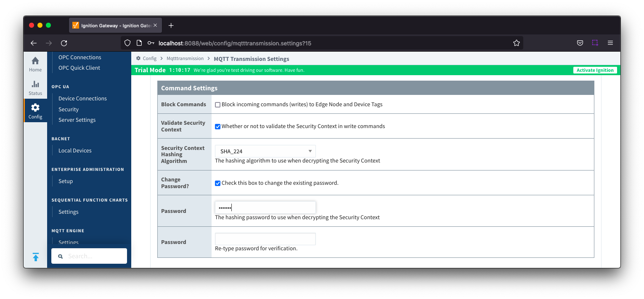Open the Home section icon
The width and height of the screenshot is (644, 299).
35,61
